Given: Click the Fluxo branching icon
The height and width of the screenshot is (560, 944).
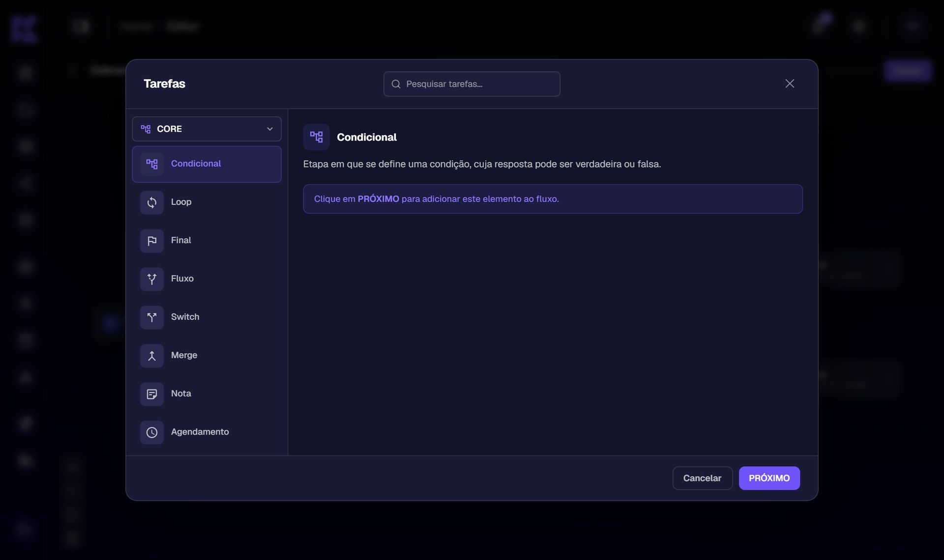Looking at the screenshot, I should pos(152,279).
